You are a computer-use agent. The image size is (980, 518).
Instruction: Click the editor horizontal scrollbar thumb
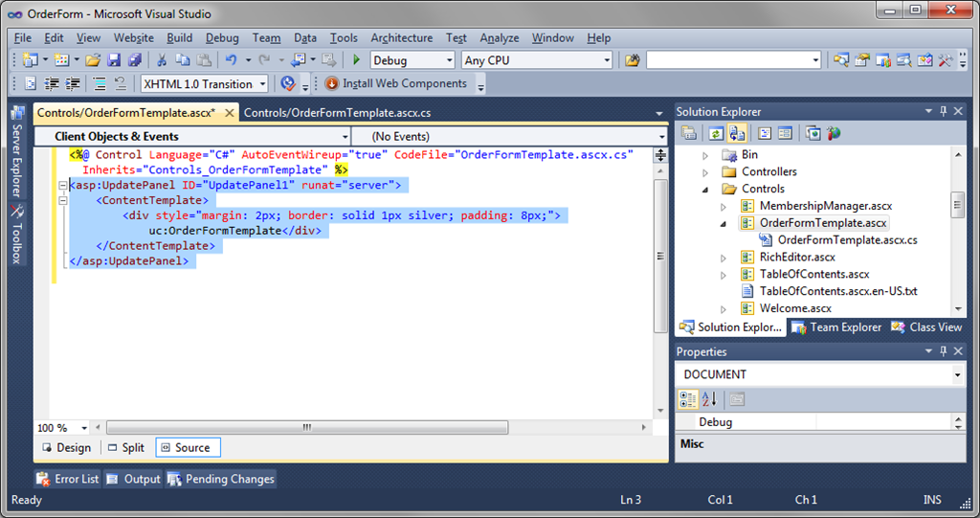(x=307, y=427)
